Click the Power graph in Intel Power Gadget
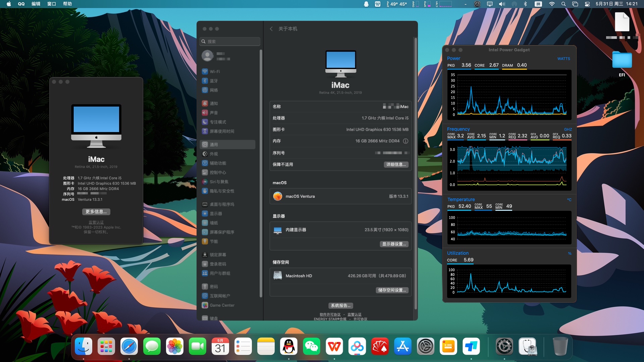This screenshot has width=644, height=362. tap(509, 95)
